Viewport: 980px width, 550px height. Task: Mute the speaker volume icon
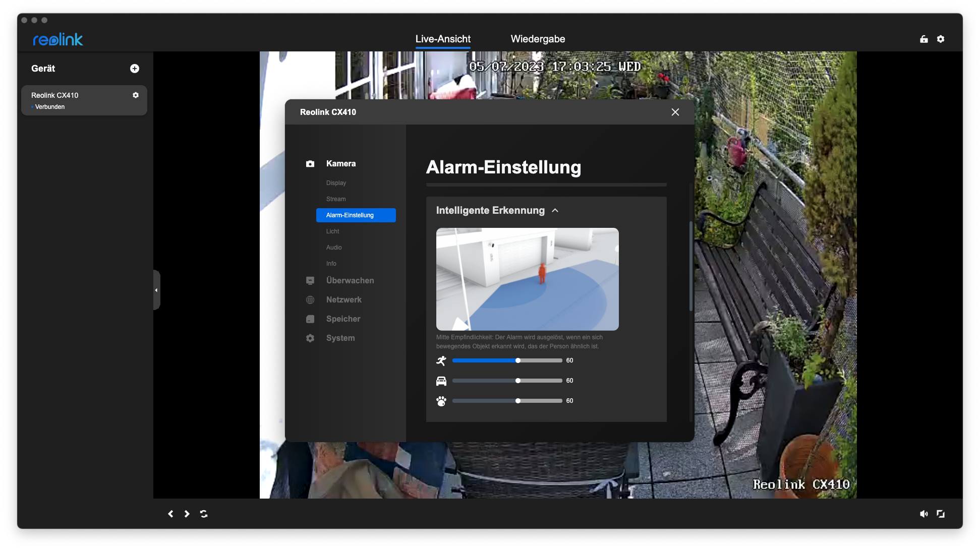[924, 514]
